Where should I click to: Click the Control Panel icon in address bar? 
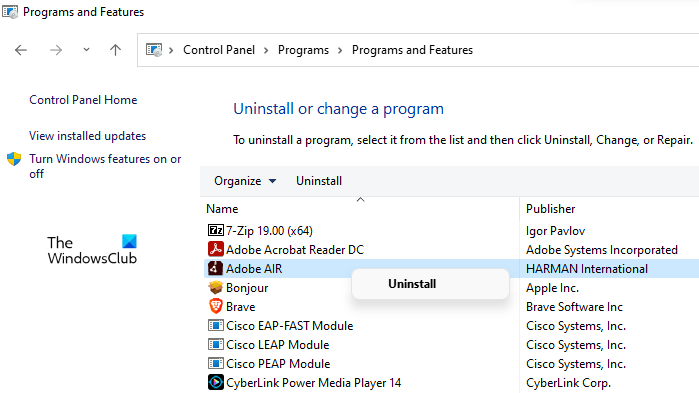pyautogui.click(x=154, y=49)
